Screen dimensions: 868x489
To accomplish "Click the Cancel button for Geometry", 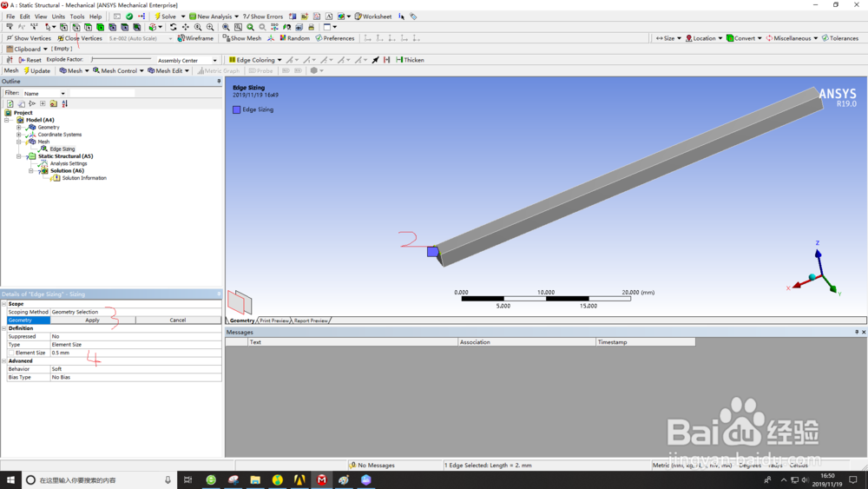I will 178,320.
